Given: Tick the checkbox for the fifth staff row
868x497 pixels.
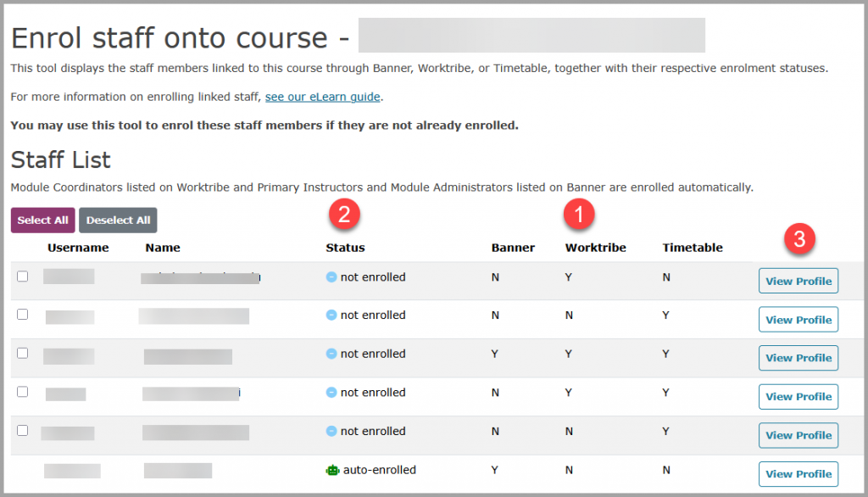Looking at the screenshot, I should tap(23, 430).
